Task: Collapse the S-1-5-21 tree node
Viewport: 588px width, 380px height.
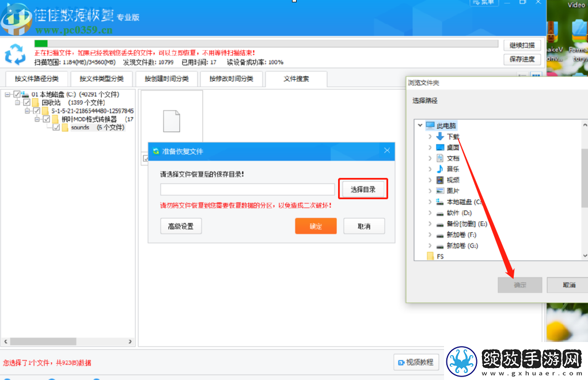Action: pyautogui.click(x=27, y=111)
